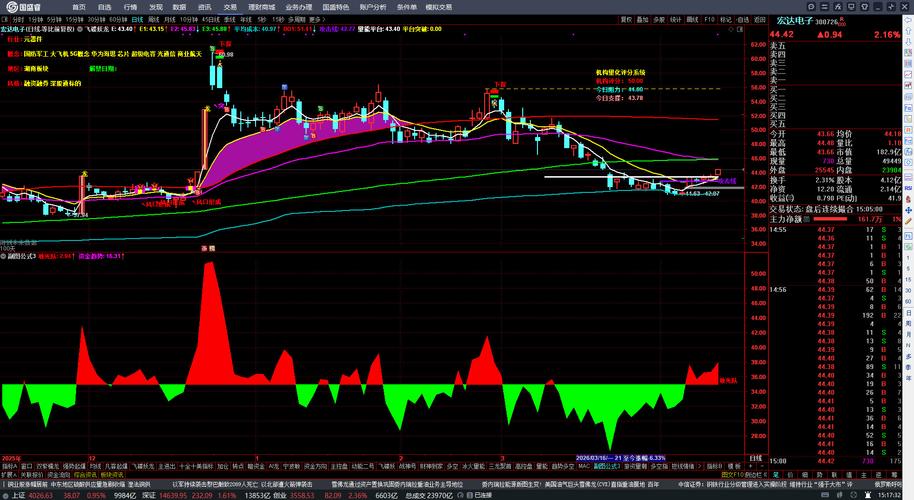Switch to the 行情 market quotes menu

pos(130,7)
